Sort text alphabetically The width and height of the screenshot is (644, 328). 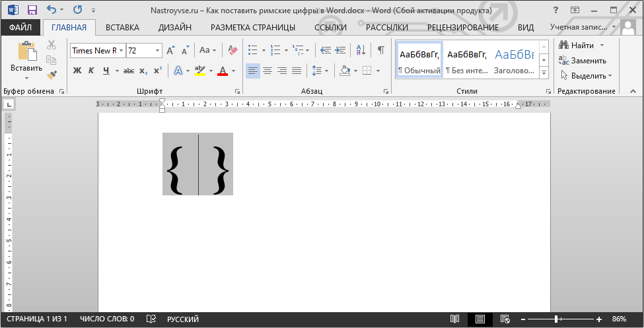click(x=361, y=51)
